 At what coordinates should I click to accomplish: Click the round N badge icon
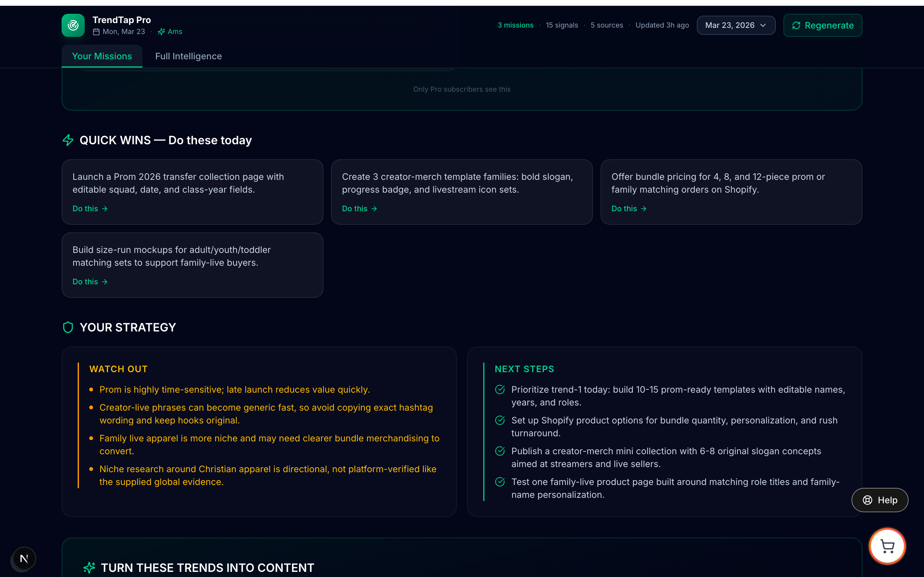(24, 559)
